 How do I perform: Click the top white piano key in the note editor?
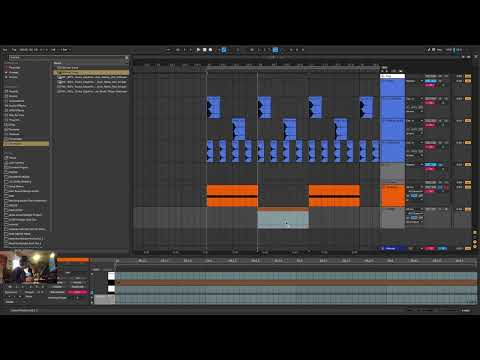111,276
